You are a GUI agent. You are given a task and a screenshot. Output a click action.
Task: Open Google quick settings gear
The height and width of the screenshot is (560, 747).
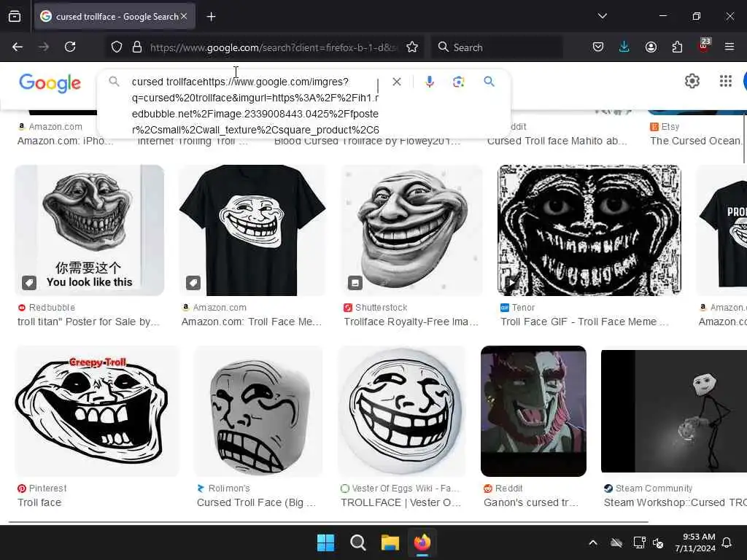tap(692, 82)
